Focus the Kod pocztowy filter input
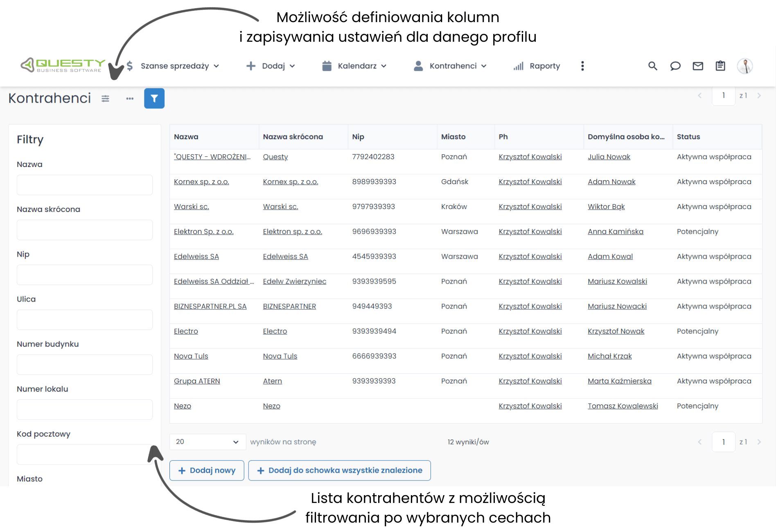The height and width of the screenshot is (532, 776). 85,455
